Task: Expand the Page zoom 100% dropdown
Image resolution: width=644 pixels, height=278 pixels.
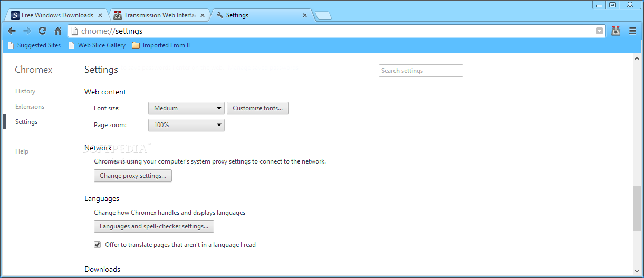Action: [x=186, y=125]
